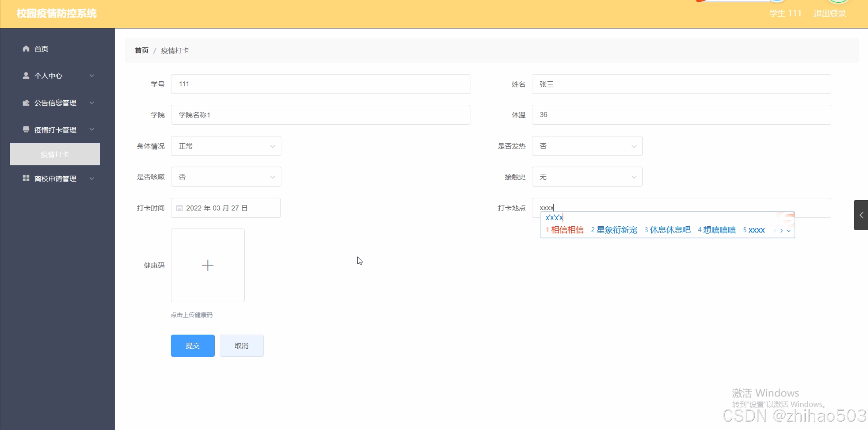Click the 疫情打卡管理 sidebar icon
Image resolution: width=868 pixels, height=430 pixels.
point(26,129)
